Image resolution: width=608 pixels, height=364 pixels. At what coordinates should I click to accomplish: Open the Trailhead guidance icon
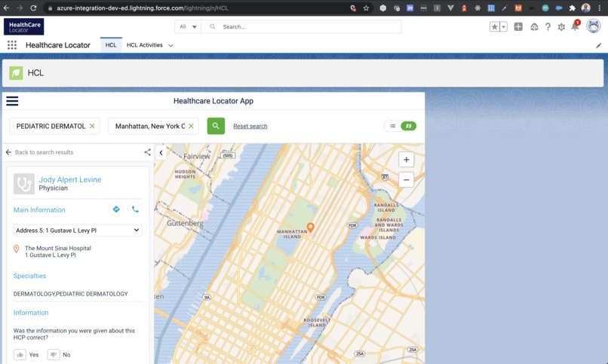click(534, 26)
